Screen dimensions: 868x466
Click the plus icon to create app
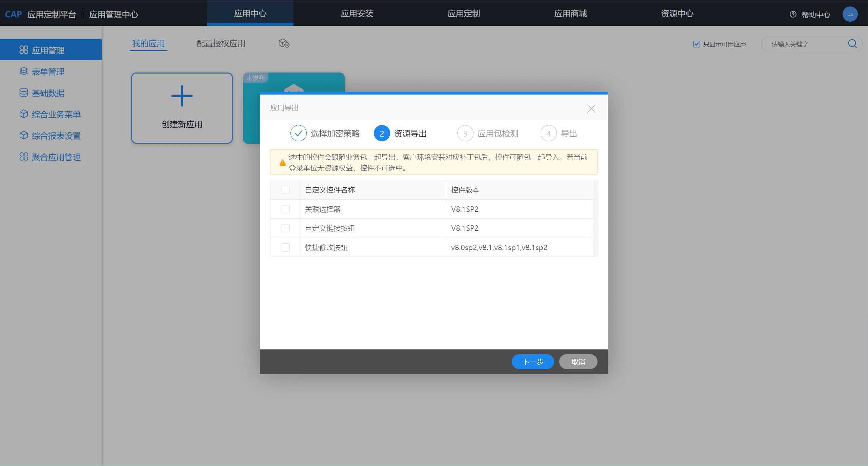pos(182,96)
